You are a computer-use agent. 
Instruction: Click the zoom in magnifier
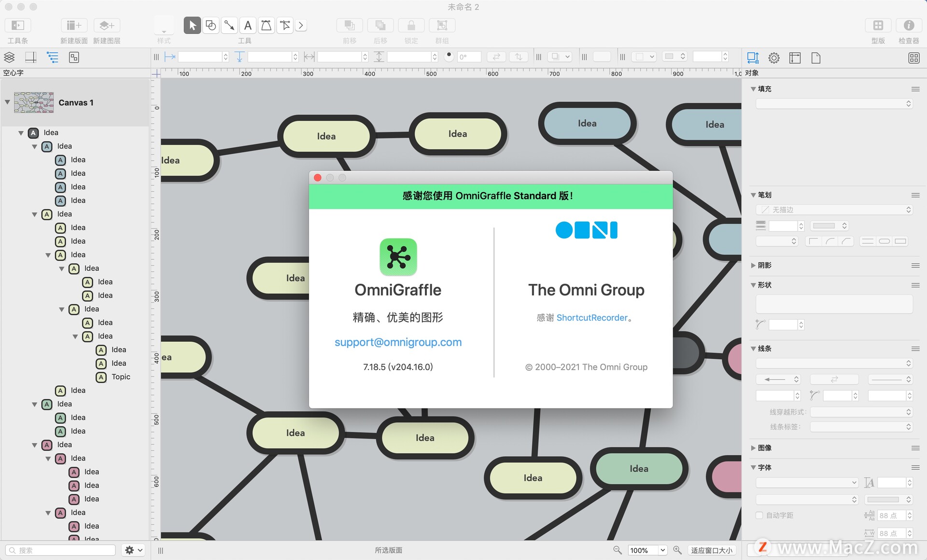tap(677, 550)
